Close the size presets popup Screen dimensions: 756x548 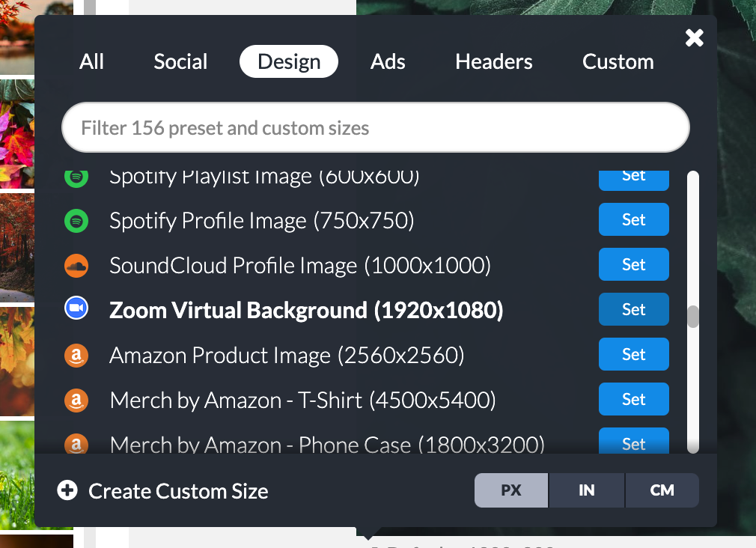click(695, 37)
